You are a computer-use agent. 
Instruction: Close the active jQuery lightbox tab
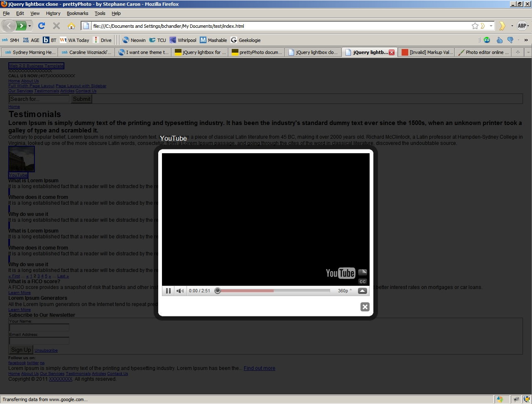coord(391,52)
